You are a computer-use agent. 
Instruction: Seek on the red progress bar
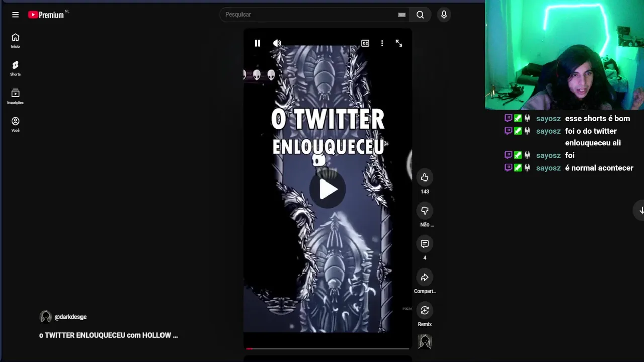(328, 348)
